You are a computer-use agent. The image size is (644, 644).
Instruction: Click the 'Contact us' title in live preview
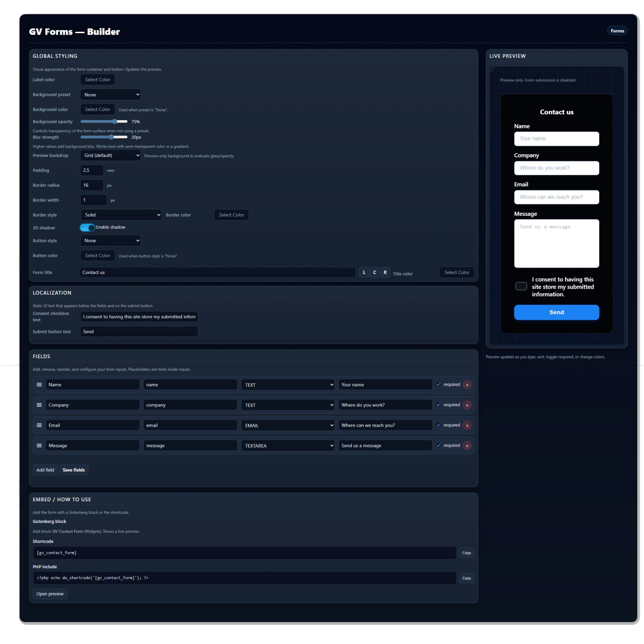tap(556, 112)
